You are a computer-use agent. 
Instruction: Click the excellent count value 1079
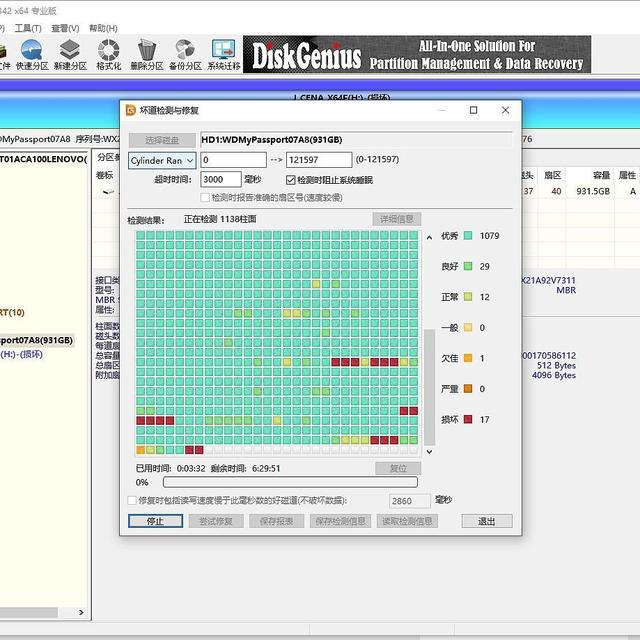[x=489, y=236]
